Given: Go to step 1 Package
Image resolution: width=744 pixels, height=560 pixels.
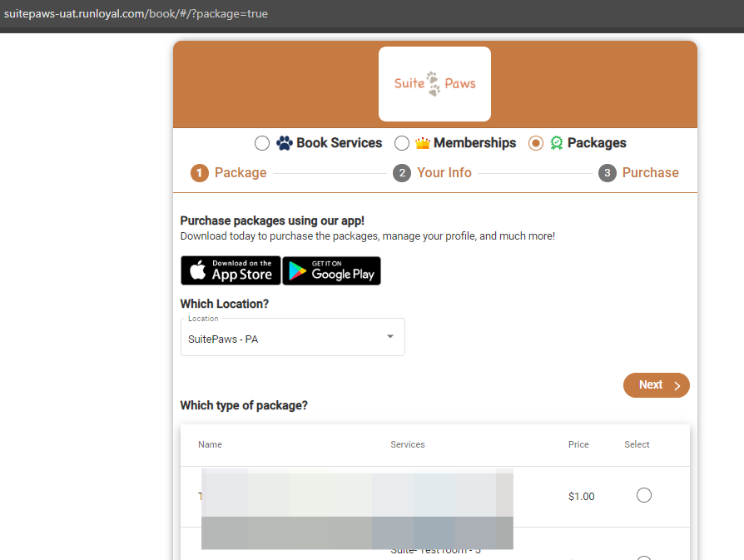Looking at the screenshot, I should [x=229, y=173].
